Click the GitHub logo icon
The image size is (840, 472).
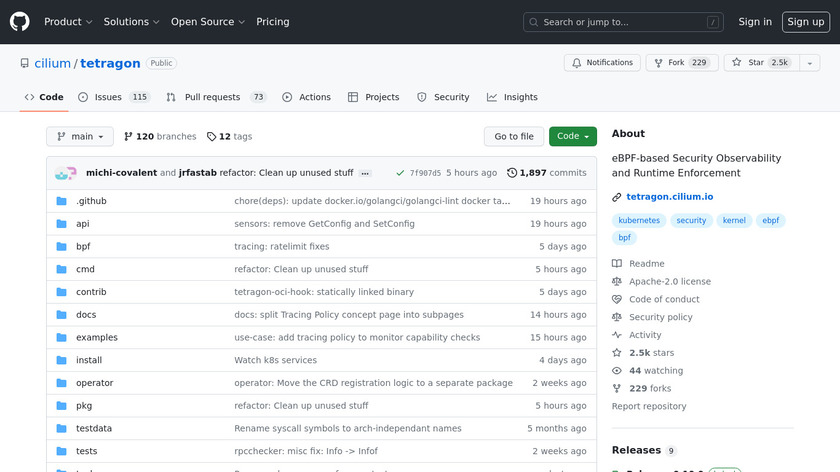[x=20, y=21]
